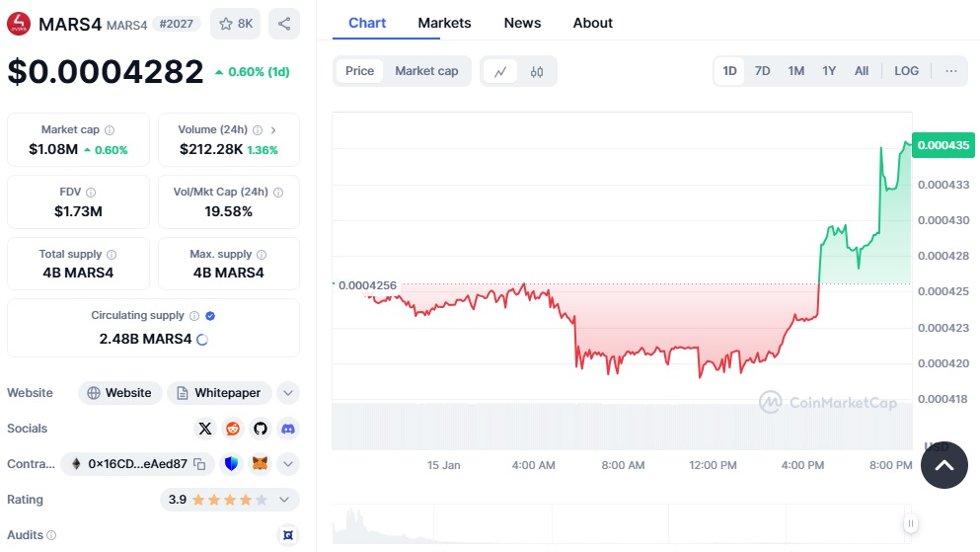Click the $212.28K volume value

pyautogui.click(x=211, y=149)
